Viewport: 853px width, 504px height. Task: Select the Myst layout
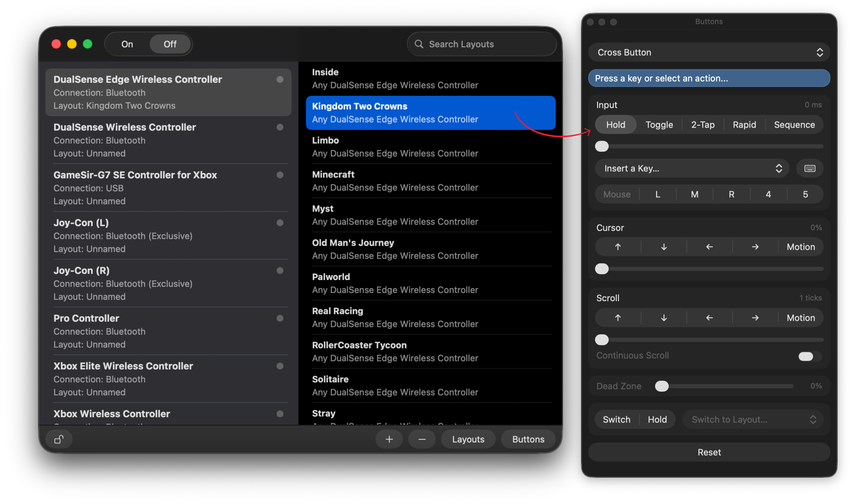point(431,215)
